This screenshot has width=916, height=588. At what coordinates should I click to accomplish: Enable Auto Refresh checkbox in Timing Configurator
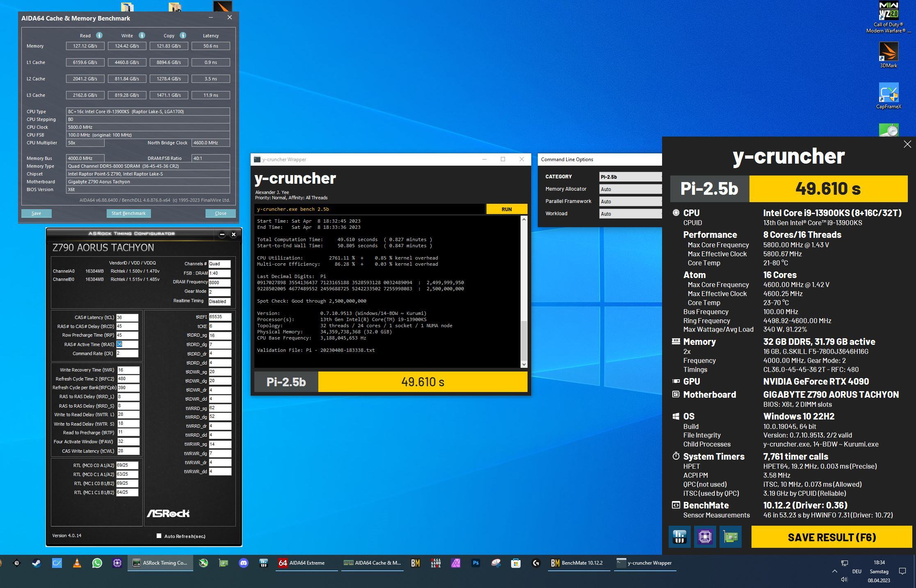(x=159, y=536)
